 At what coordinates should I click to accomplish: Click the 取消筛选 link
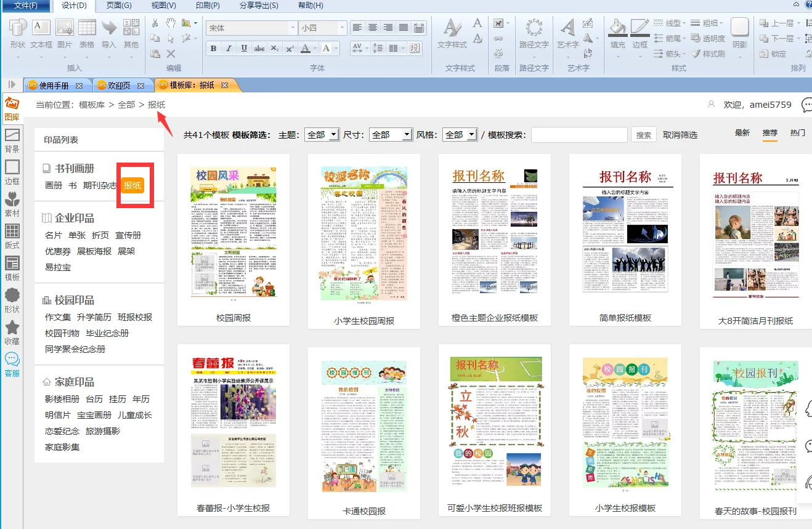(680, 135)
